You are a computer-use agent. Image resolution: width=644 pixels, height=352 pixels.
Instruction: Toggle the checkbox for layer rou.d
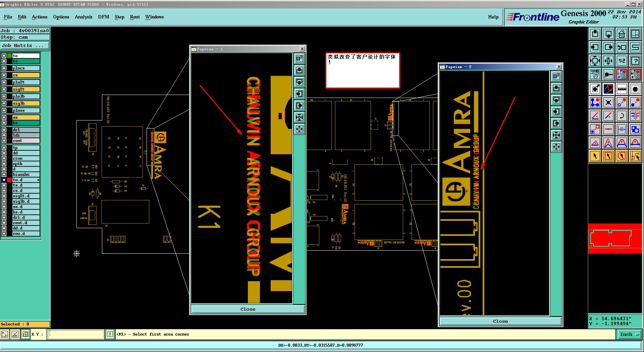[4, 234]
